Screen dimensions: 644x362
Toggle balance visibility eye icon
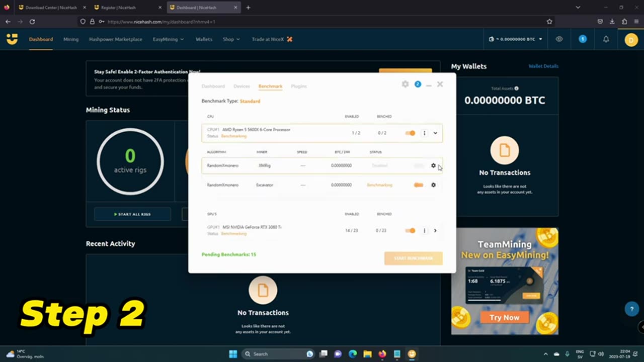point(559,39)
